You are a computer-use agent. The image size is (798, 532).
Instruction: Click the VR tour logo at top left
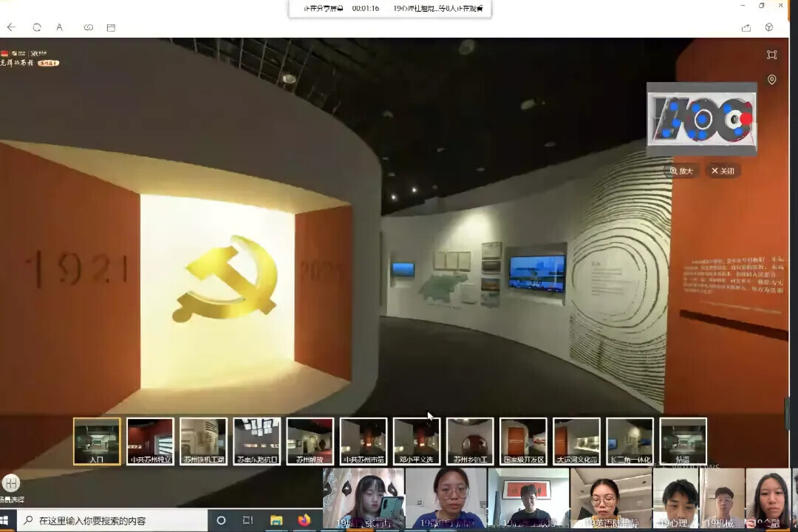[x=30, y=58]
